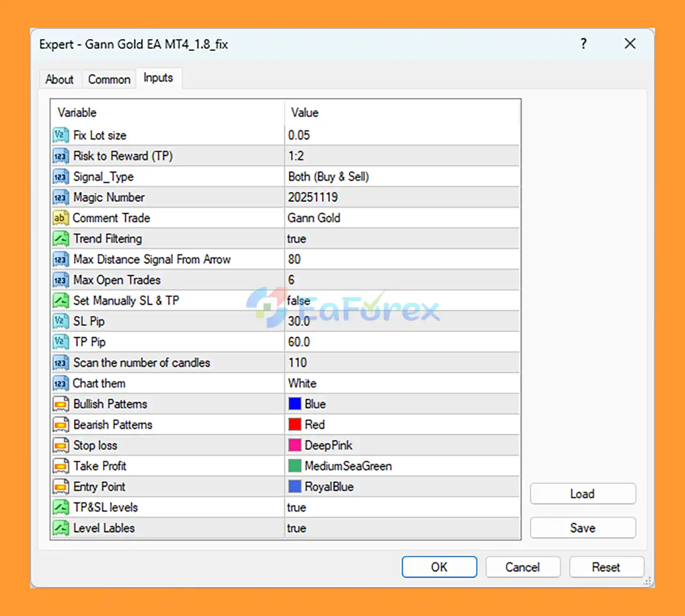Viewport: 685px width, 616px height.
Task: Click the Load button
Action: (582, 493)
